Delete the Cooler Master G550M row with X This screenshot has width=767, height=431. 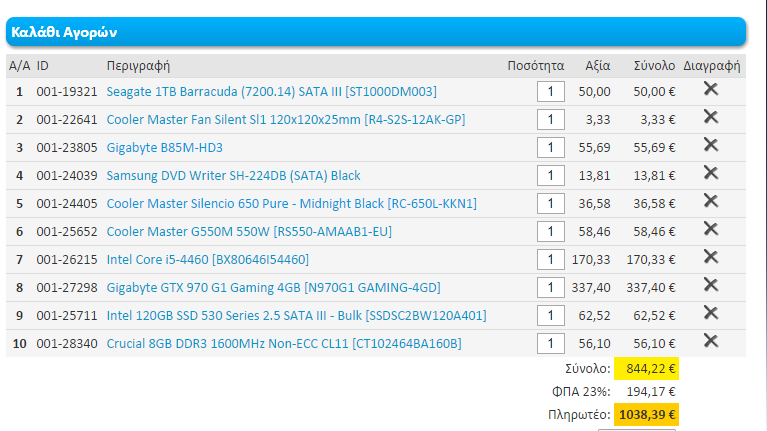point(711,229)
